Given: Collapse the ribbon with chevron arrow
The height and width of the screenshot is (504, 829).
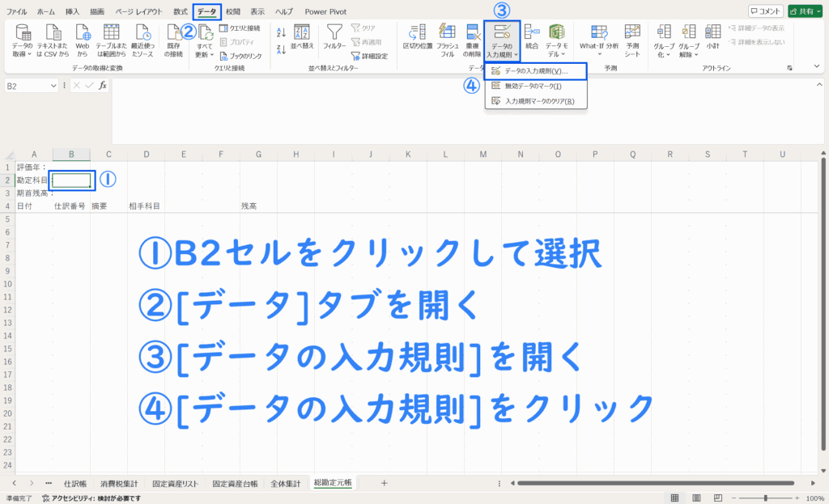Looking at the screenshot, I should [x=817, y=66].
